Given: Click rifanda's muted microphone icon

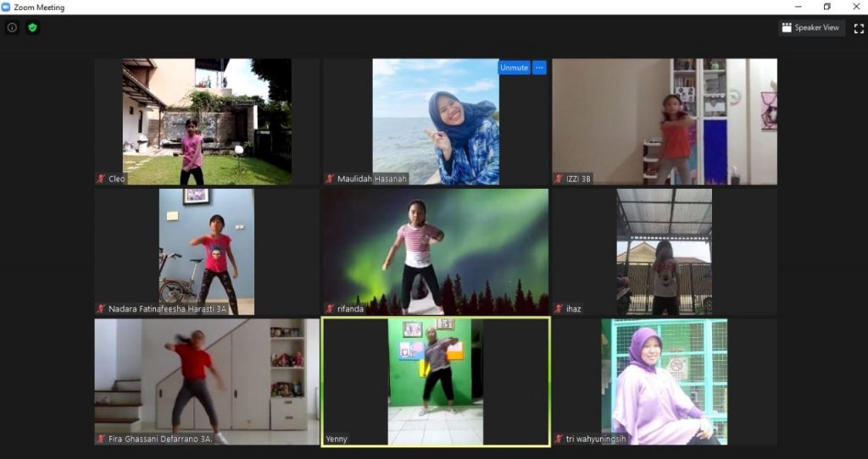Looking at the screenshot, I should click(x=330, y=309).
